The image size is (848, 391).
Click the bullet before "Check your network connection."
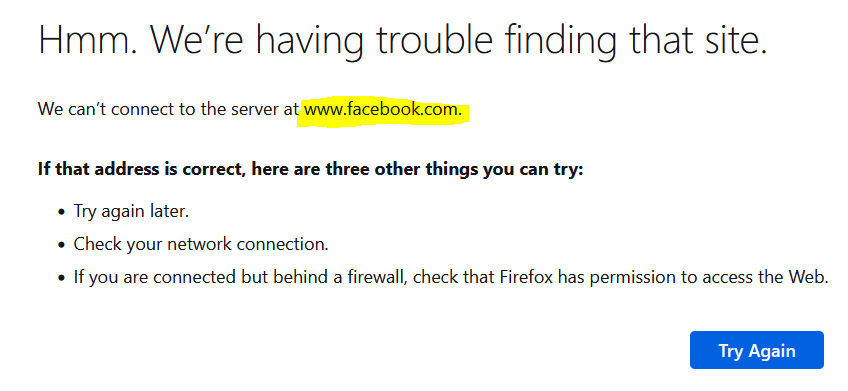pyautogui.click(x=61, y=245)
